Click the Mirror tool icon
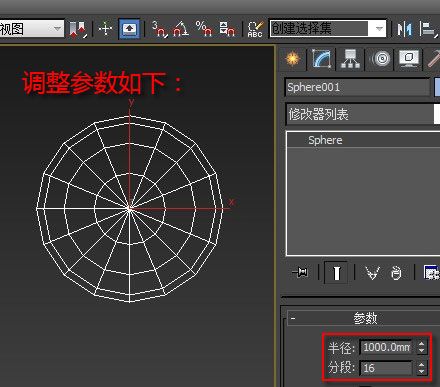Screen dimensions: 440x387 [405, 29]
